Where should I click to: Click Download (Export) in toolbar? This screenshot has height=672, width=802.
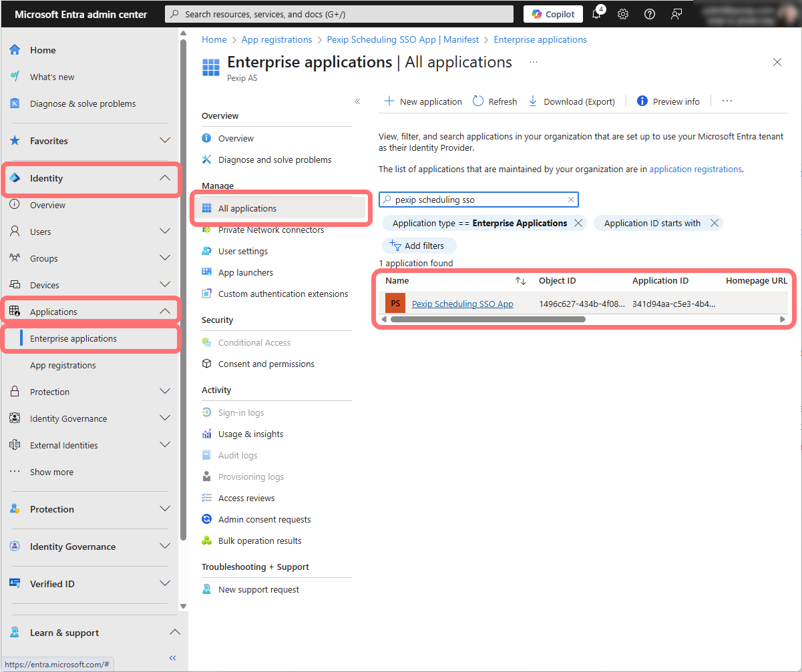point(572,101)
